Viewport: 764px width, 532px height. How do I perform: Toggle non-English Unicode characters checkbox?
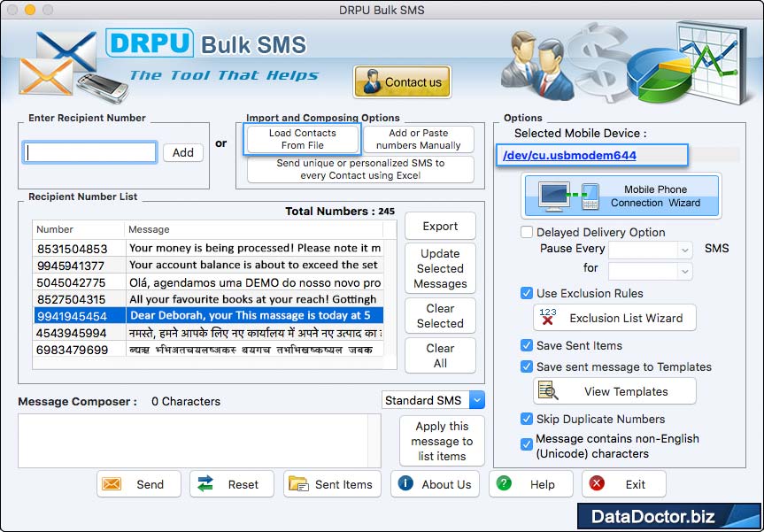point(526,444)
